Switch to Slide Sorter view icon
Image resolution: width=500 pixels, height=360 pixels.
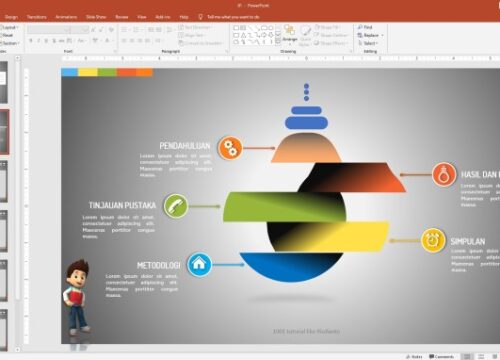(x=481, y=356)
